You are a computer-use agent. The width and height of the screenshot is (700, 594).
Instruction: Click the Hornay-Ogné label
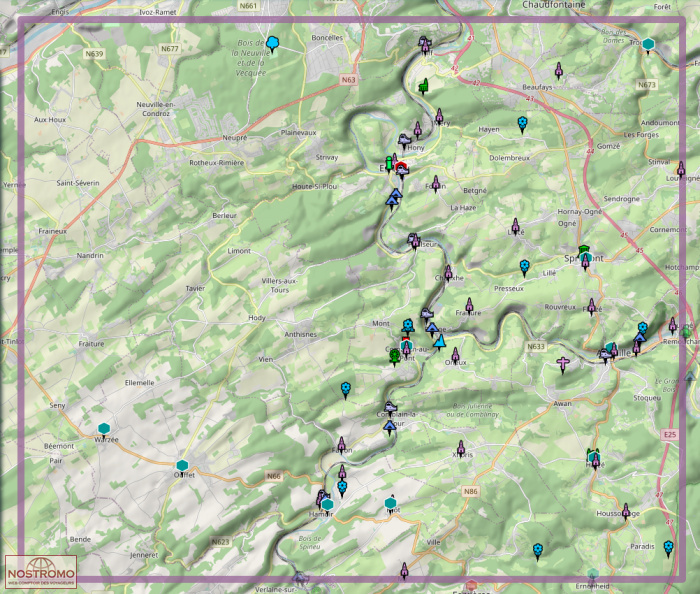[579, 212]
